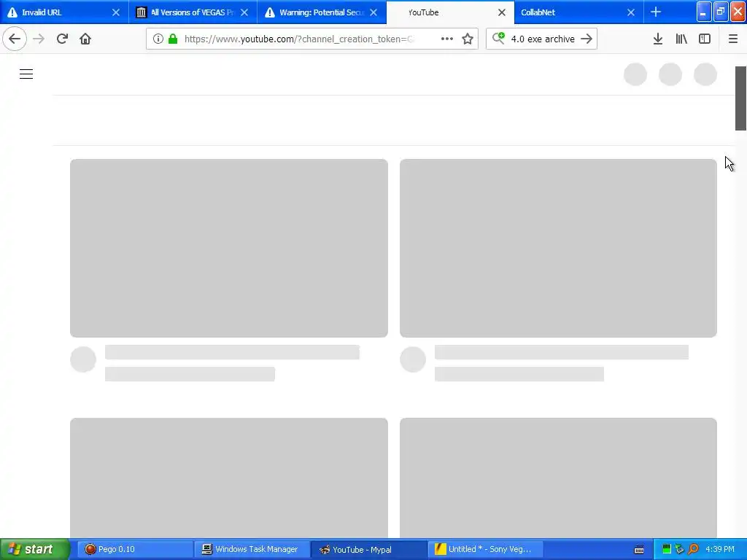Open the browser home page
747x560 pixels.
(85, 39)
